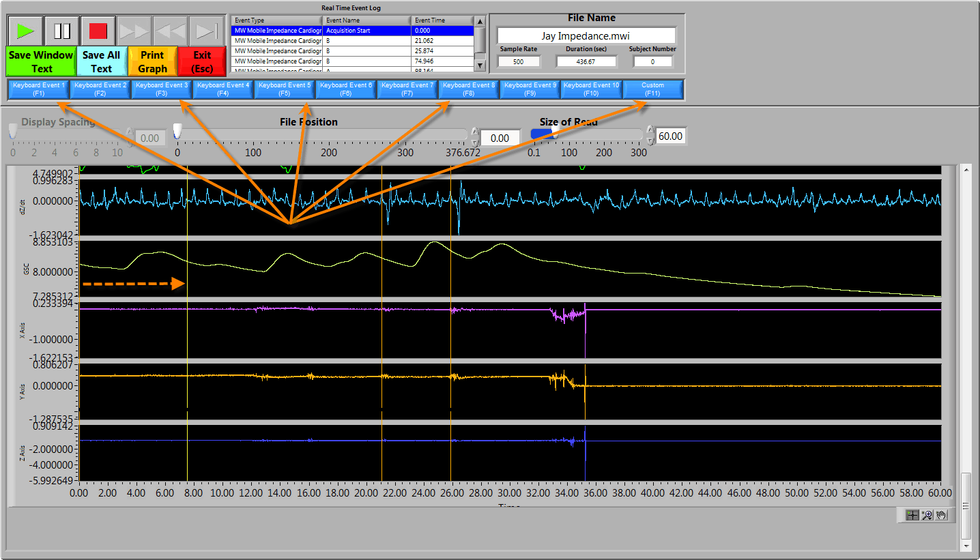This screenshot has height=560, width=980.
Task: Trigger Keyboard Event 1 (F1)
Action: point(39,89)
